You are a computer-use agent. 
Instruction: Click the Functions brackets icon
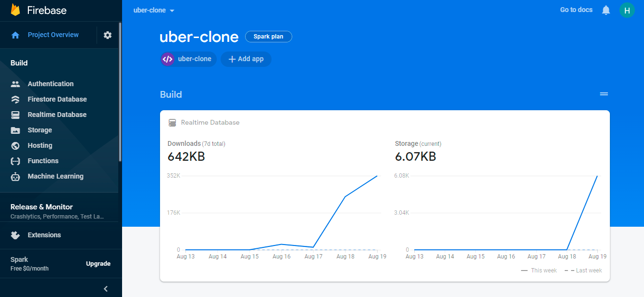tap(15, 161)
